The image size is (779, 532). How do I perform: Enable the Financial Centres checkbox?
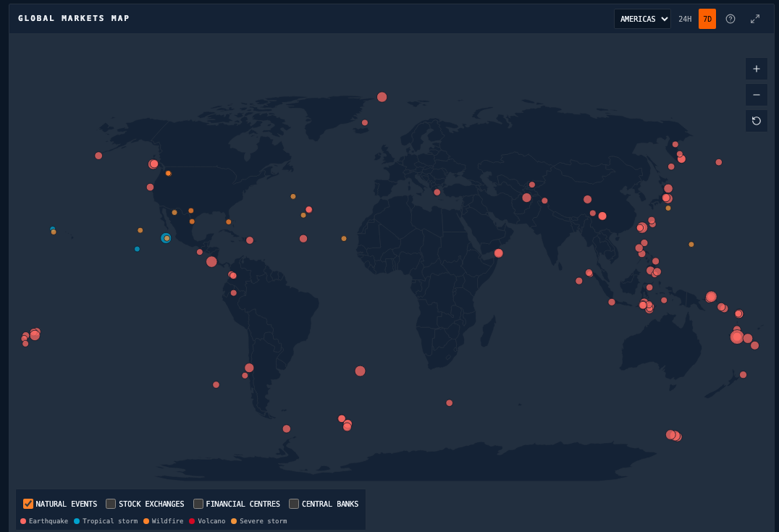[x=198, y=504]
